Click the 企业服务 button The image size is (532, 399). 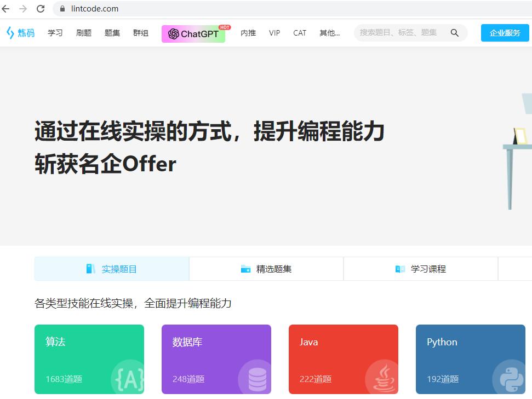coord(504,32)
